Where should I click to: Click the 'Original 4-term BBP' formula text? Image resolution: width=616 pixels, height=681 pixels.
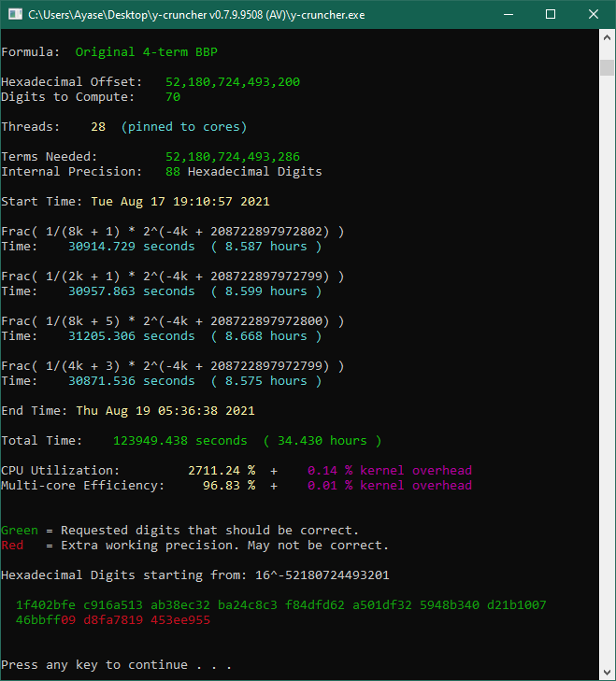147,52
